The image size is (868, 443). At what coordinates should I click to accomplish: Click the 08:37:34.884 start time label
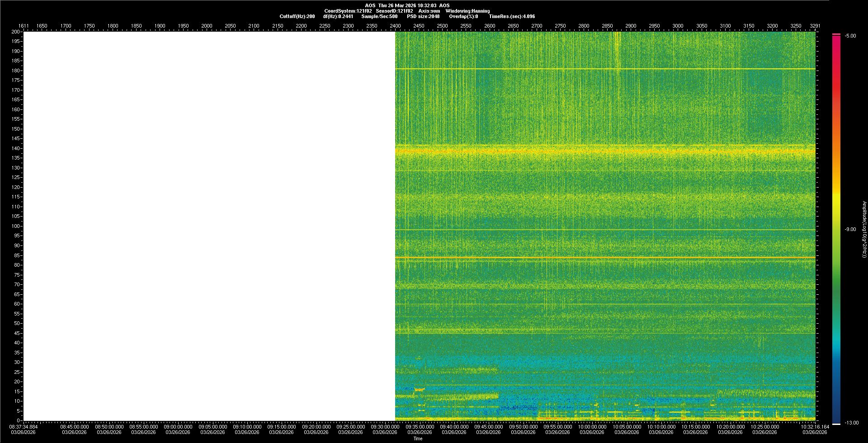pyautogui.click(x=24, y=426)
